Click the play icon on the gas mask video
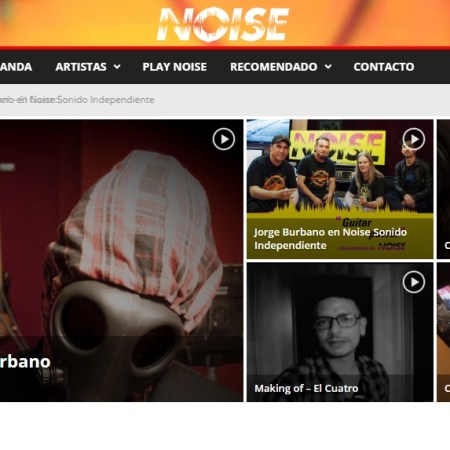 click(x=224, y=139)
